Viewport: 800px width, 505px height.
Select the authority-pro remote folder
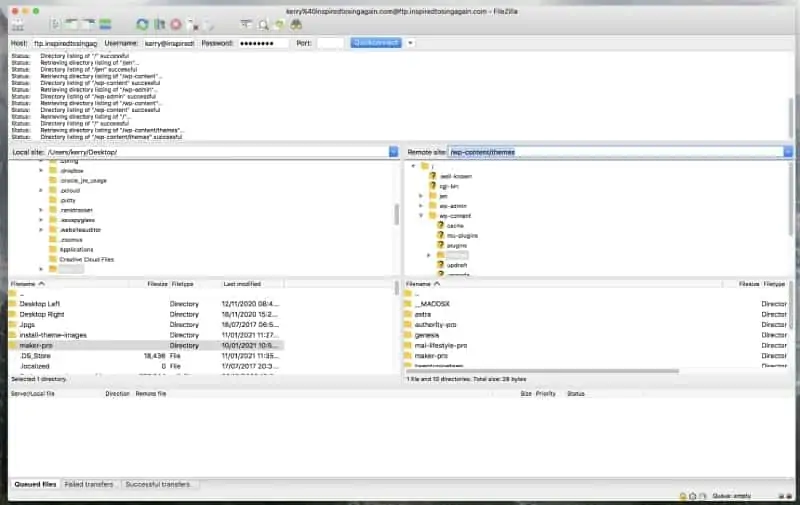(x=436, y=324)
